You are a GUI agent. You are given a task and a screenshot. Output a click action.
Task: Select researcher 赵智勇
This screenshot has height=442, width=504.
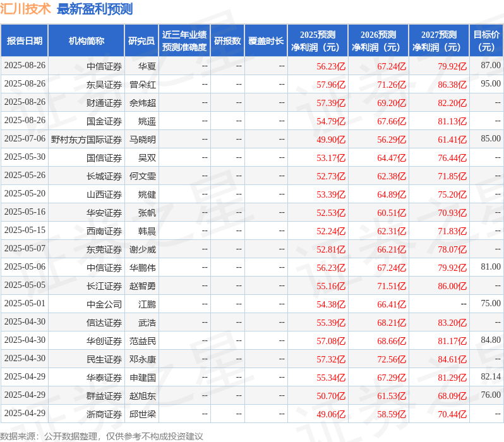[x=143, y=287]
